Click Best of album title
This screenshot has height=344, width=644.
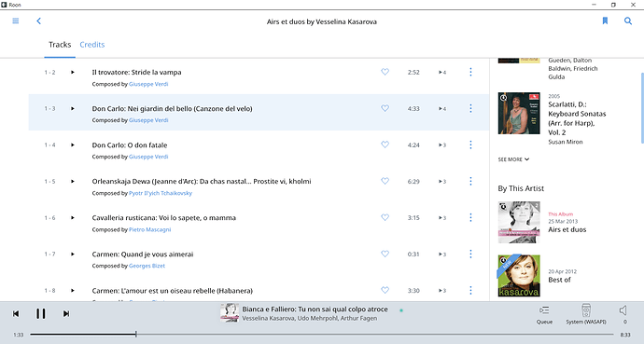pyautogui.click(x=559, y=280)
